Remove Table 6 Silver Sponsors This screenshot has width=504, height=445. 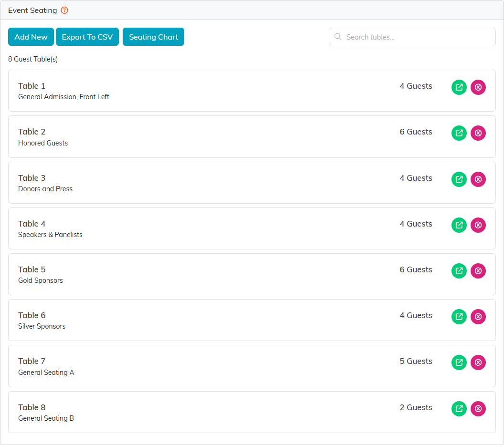pyautogui.click(x=478, y=317)
